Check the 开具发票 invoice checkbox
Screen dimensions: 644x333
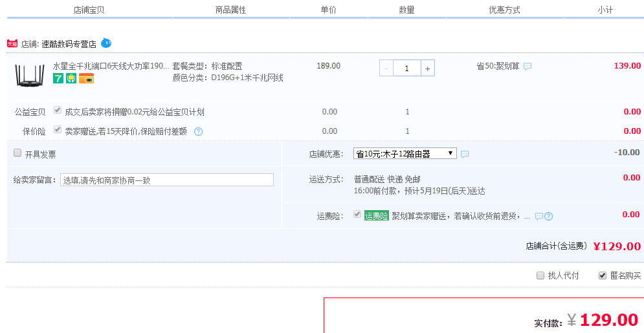coord(17,153)
